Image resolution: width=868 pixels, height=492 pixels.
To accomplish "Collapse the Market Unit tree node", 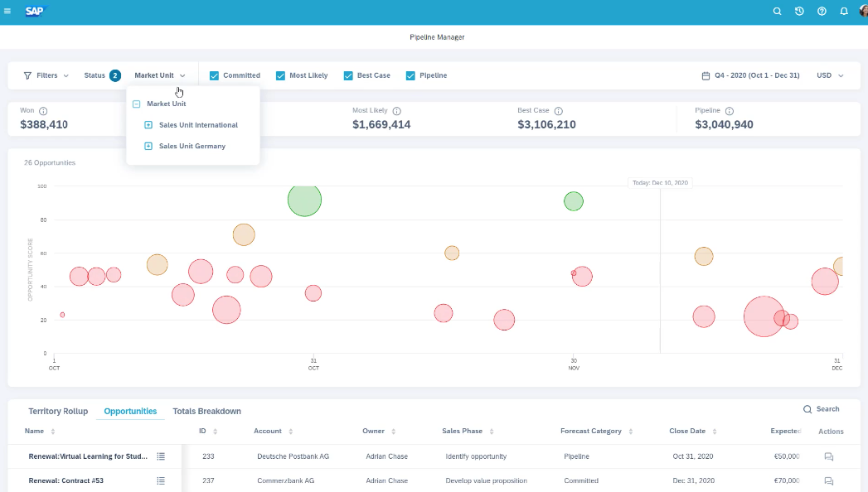I will (135, 104).
